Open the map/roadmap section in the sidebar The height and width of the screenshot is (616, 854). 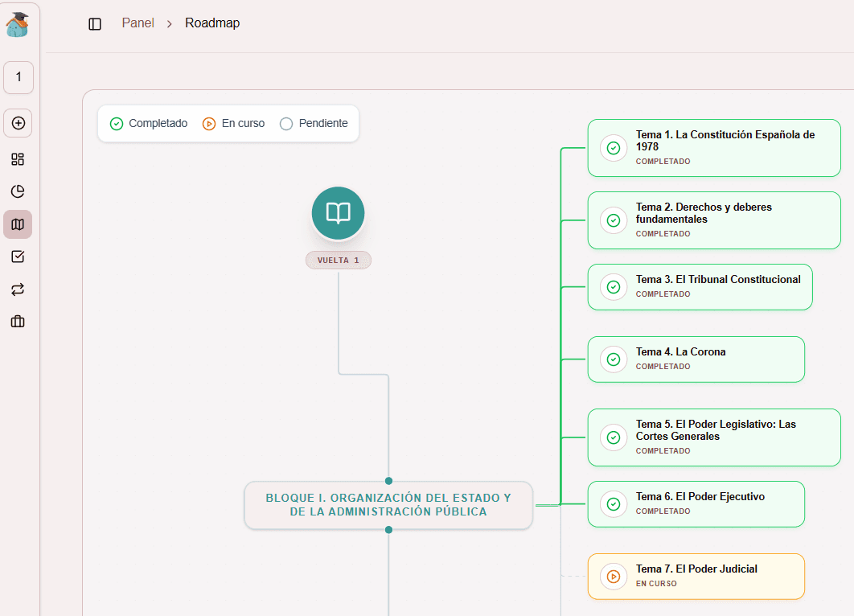(x=17, y=224)
